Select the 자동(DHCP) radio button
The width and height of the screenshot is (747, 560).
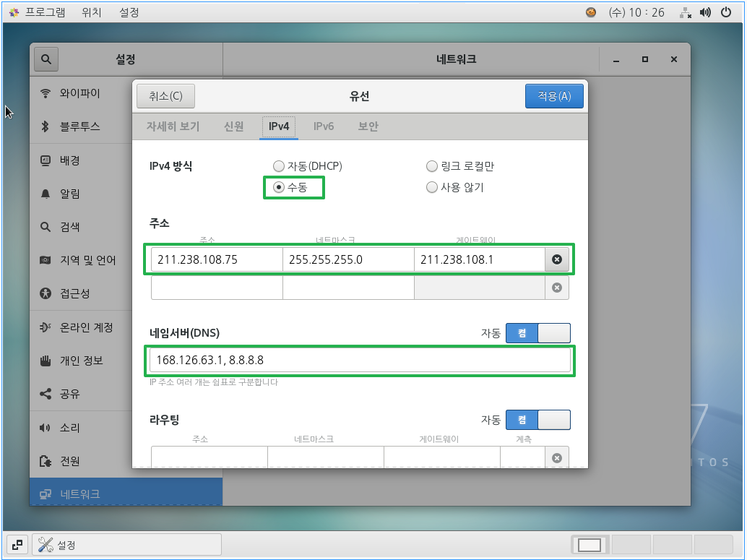(280, 166)
